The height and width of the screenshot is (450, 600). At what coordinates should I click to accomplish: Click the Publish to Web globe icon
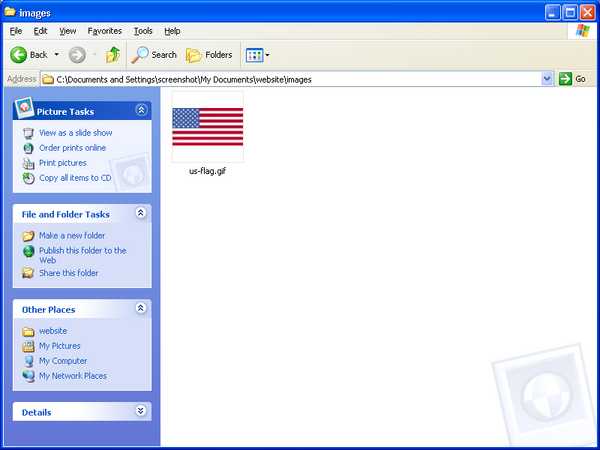coord(29,251)
